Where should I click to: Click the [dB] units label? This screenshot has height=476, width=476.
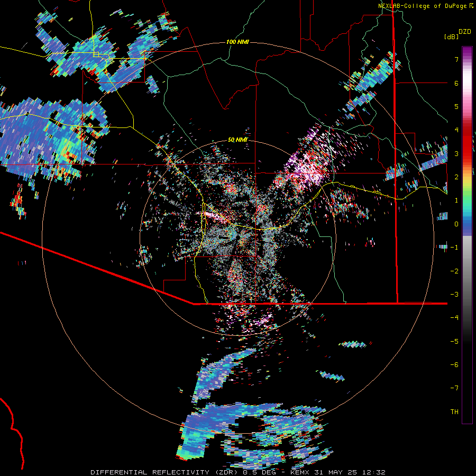[452, 36]
